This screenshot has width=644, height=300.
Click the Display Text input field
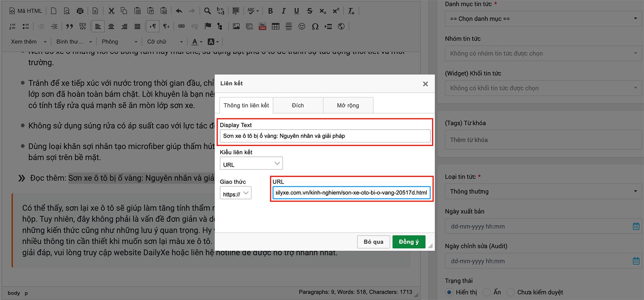tap(325, 136)
